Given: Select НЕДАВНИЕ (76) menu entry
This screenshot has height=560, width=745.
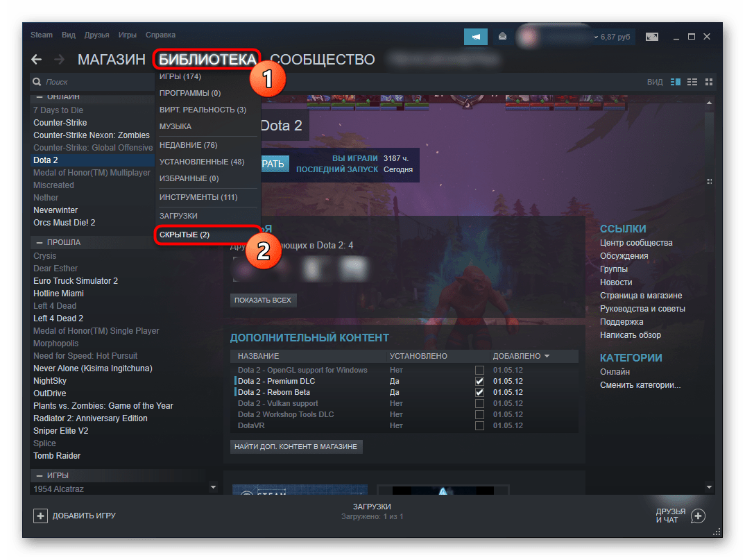Looking at the screenshot, I should coord(188,145).
